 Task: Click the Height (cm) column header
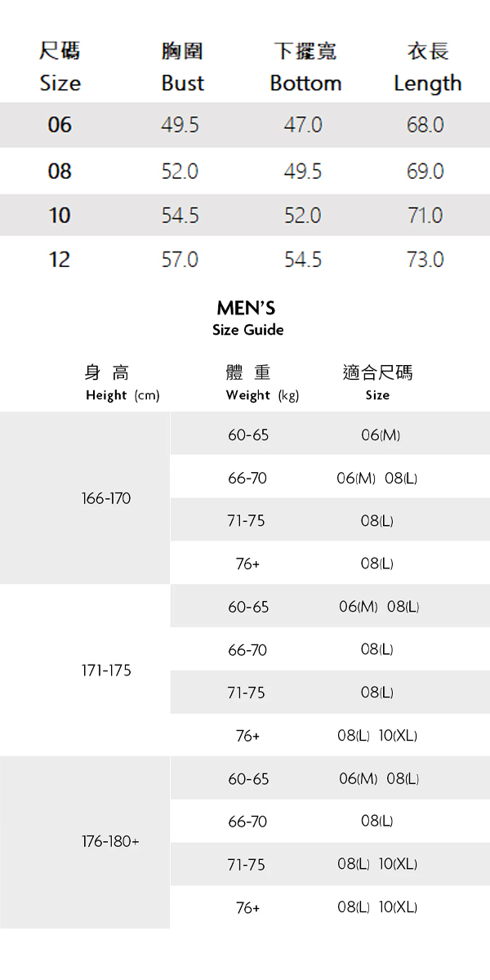coord(122,395)
